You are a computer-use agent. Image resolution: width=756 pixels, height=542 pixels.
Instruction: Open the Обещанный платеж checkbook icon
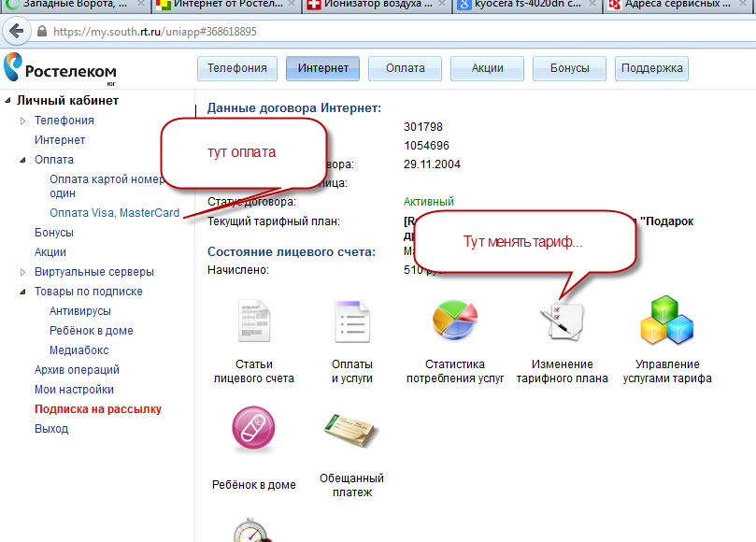pos(352,430)
